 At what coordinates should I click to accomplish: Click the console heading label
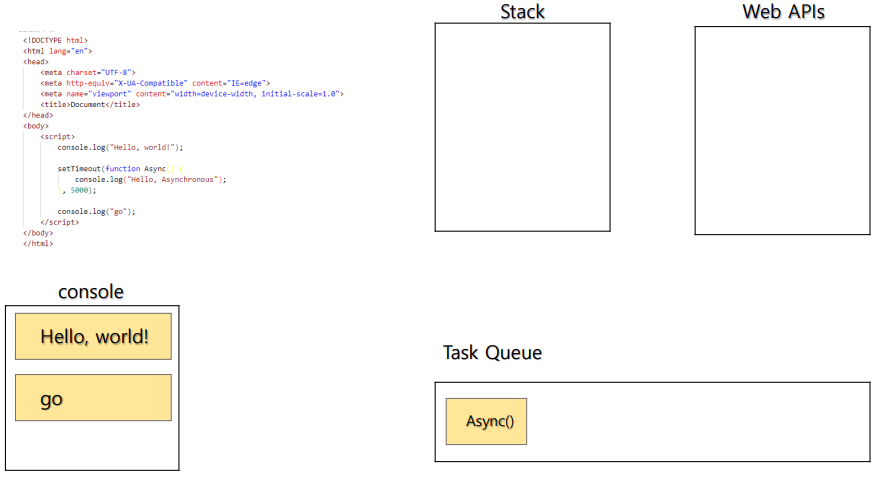pyautogui.click(x=90, y=292)
